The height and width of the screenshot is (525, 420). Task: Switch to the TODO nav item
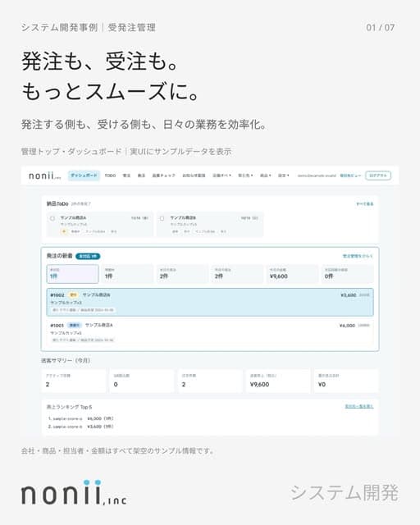coord(110,176)
